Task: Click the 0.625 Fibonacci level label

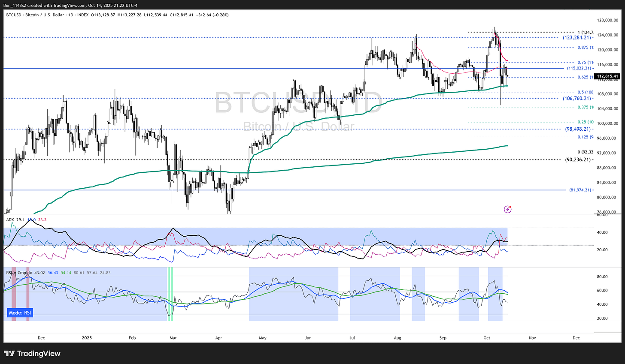Action: [x=586, y=77]
